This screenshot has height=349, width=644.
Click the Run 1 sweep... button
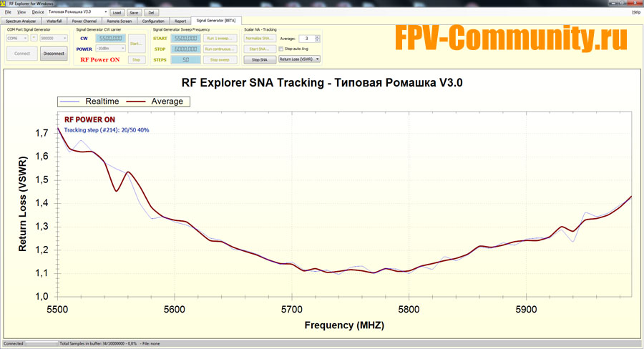coord(220,38)
